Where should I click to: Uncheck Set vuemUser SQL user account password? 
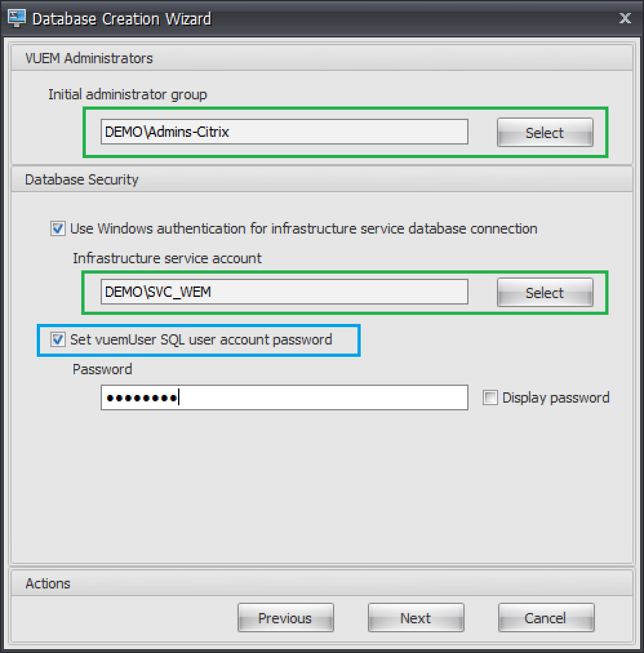tap(58, 339)
